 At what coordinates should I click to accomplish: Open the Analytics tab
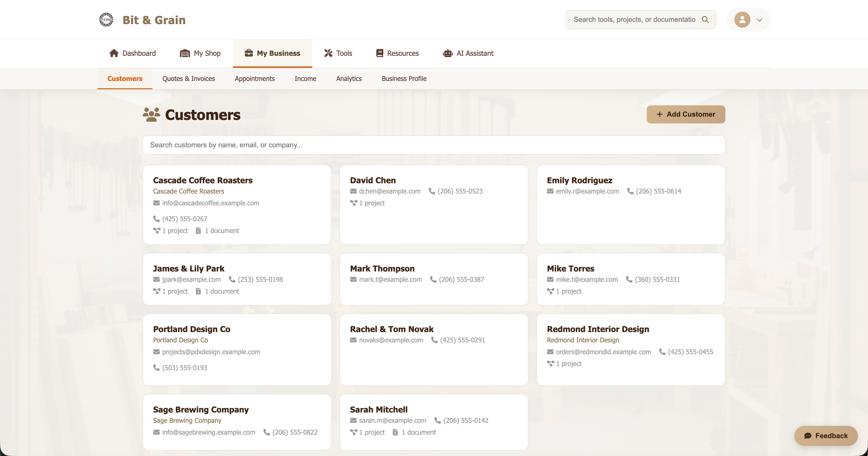click(349, 79)
